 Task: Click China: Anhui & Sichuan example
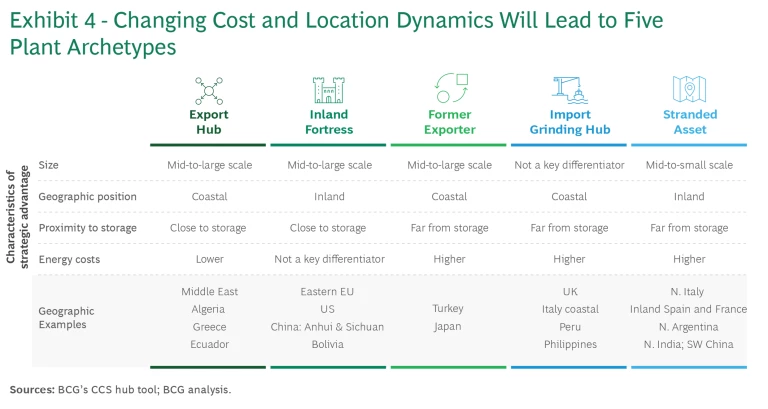(327, 327)
